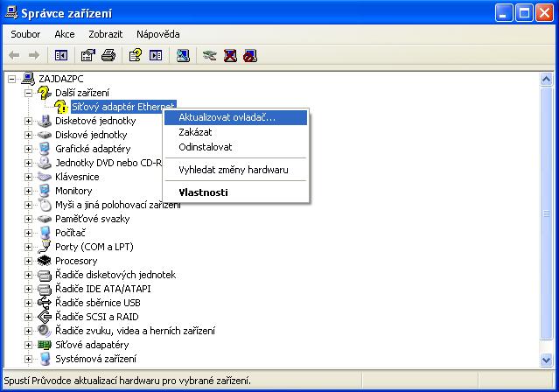The width and height of the screenshot is (559, 392).
Task: Select the Procesory label
Action: pos(76,261)
